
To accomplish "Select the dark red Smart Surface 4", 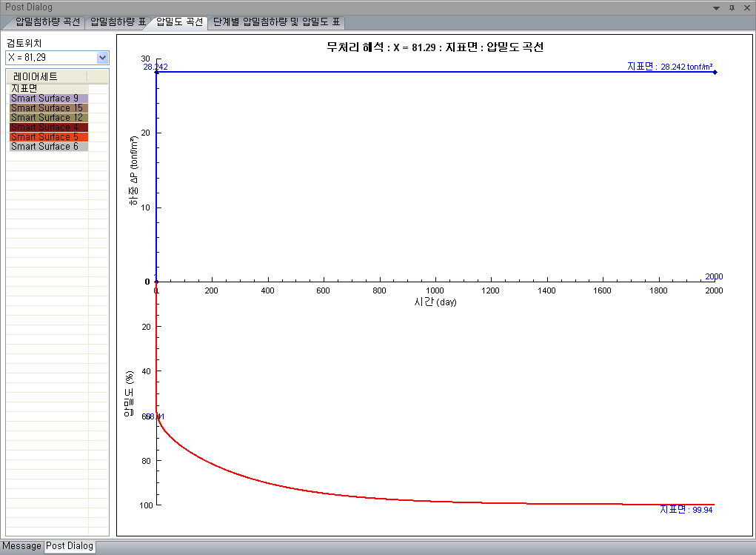I will (46, 127).
